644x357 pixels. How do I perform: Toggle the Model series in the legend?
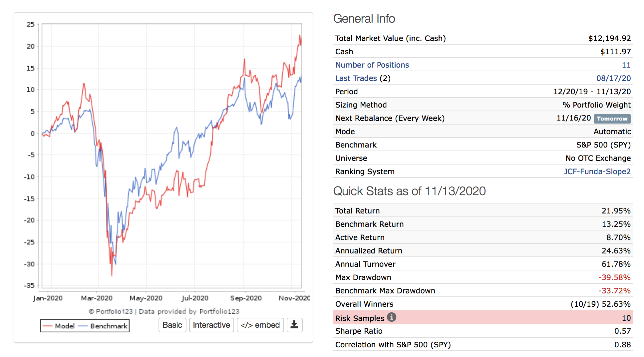(64, 326)
